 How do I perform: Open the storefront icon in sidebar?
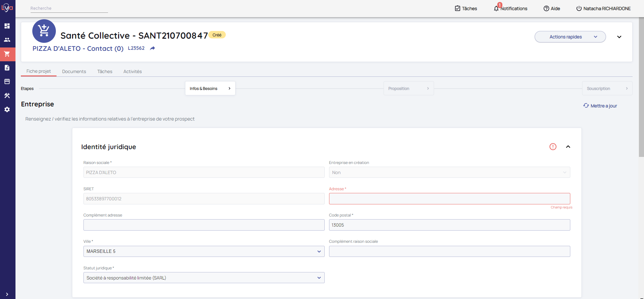[7, 81]
